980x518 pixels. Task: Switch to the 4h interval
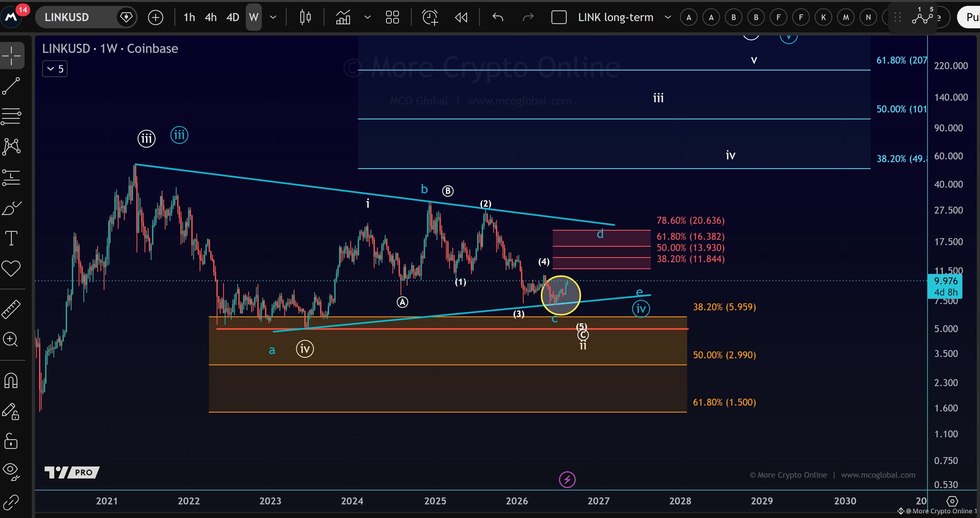pyautogui.click(x=210, y=18)
